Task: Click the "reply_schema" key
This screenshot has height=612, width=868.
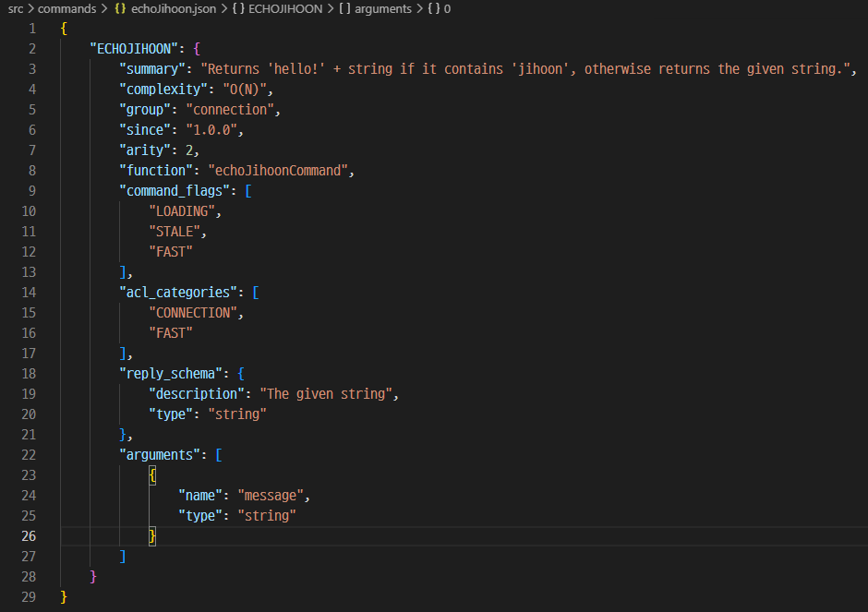Action: pos(171,374)
